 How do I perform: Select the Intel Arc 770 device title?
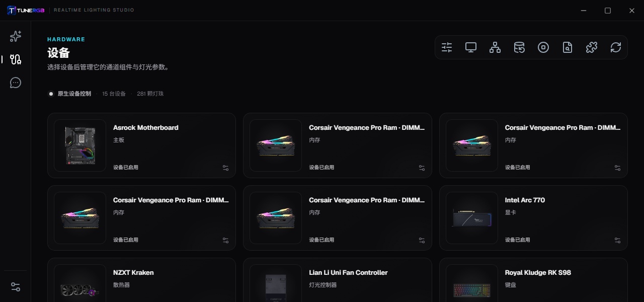coord(525,200)
